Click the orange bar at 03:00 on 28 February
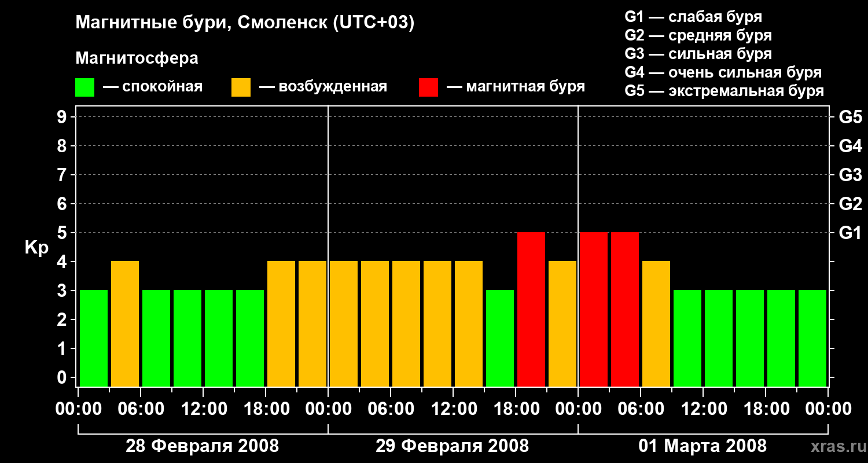The image size is (868, 463). (x=125, y=324)
